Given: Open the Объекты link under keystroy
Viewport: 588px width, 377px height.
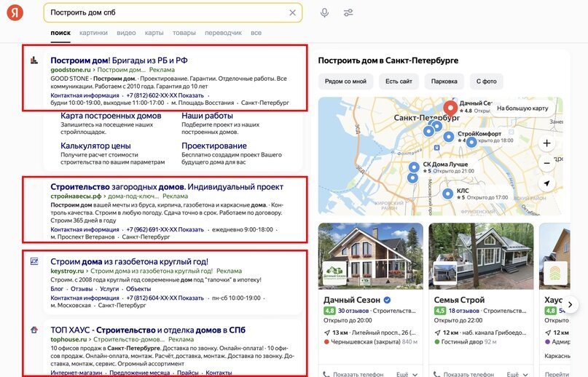Looking at the screenshot, I should click(x=138, y=289).
